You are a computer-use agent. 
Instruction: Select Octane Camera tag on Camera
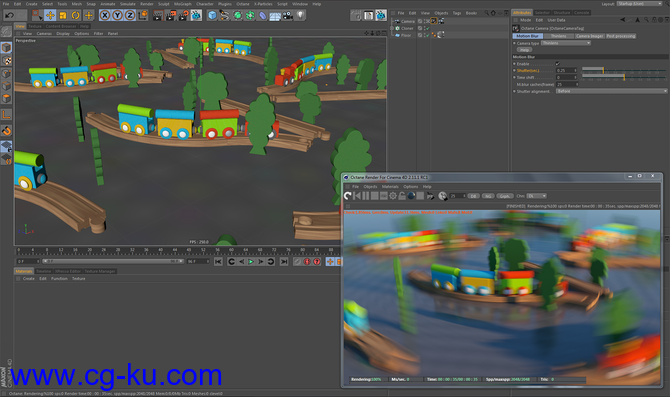[434, 21]
